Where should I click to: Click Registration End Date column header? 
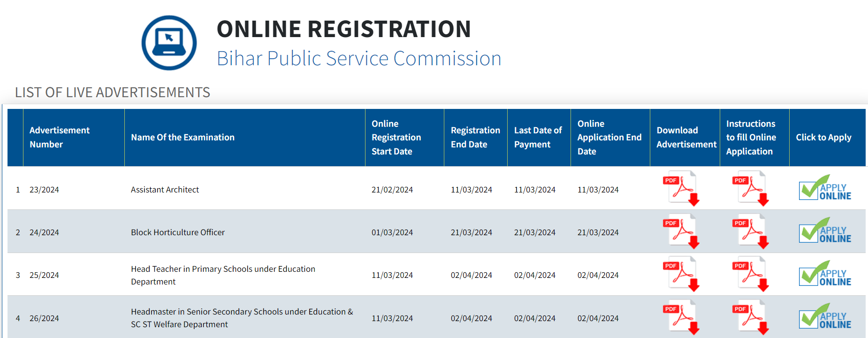pyautogui.click(x=475, y=137)
